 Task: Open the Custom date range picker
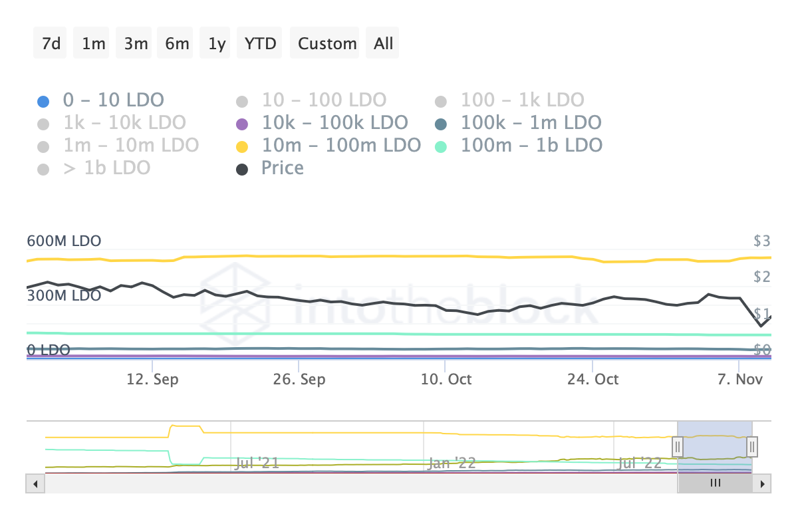pos(327,44)
